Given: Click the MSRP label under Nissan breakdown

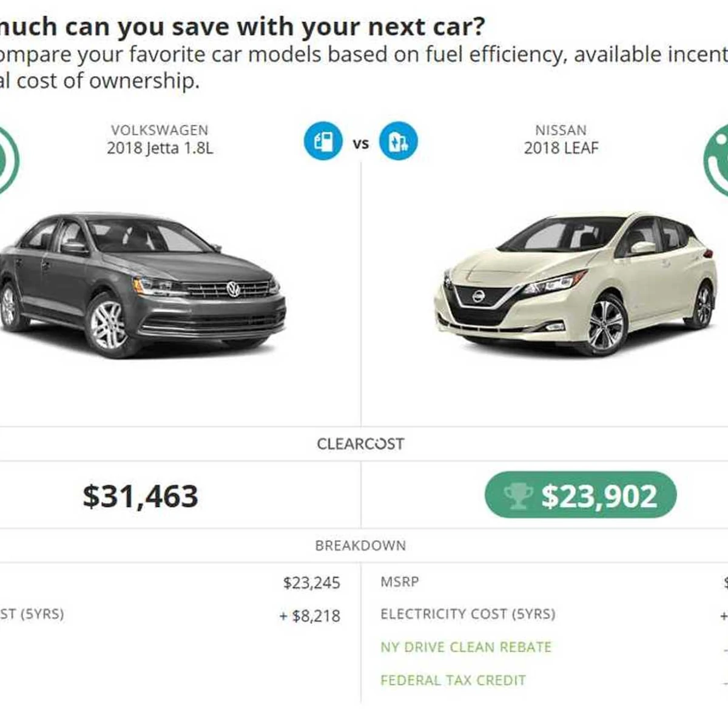Looking at the screenshot, I should point(400,582).
